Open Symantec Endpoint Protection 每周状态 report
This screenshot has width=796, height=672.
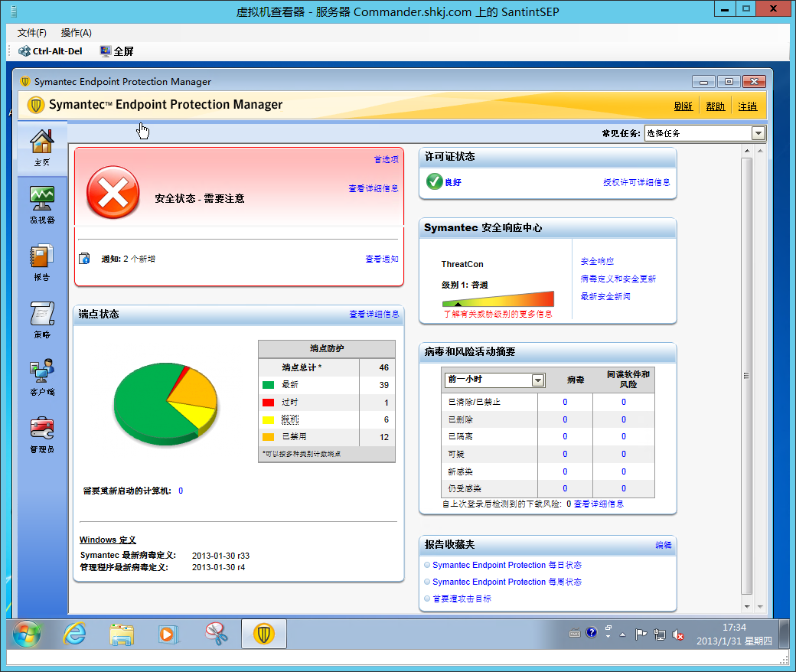coord(507,582)
